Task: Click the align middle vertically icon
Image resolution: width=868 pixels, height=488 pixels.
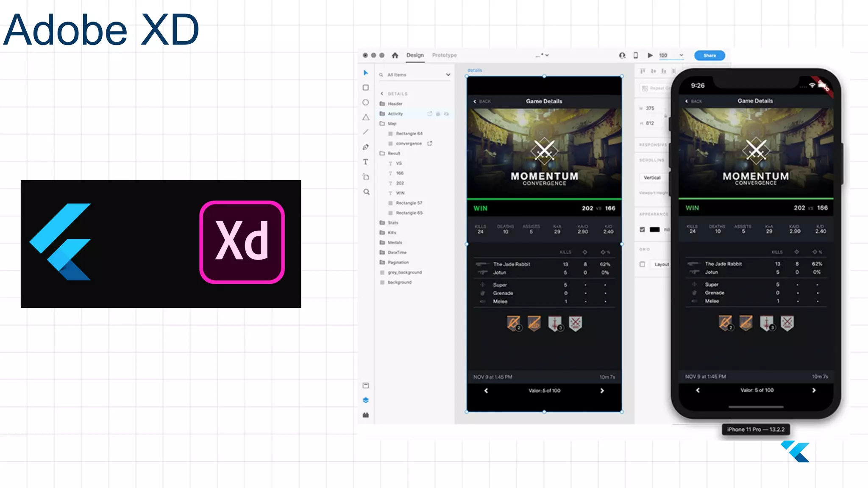Action: 653,71
